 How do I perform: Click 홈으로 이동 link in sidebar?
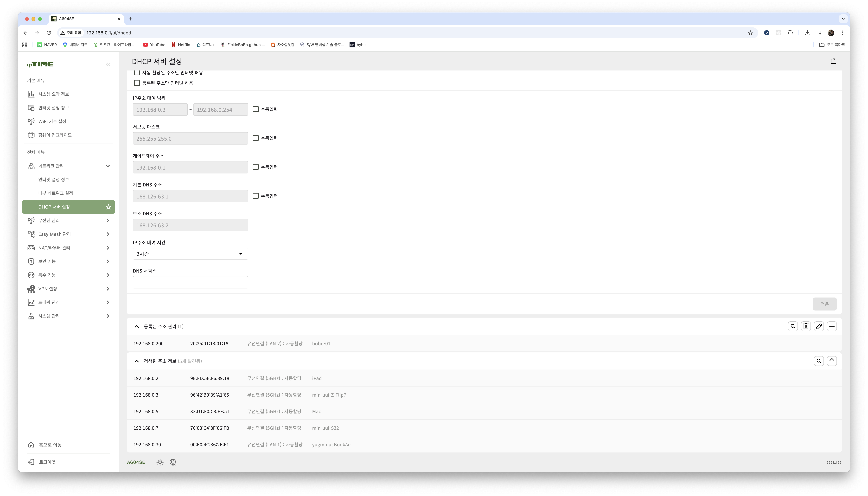(x=50, y=445)
